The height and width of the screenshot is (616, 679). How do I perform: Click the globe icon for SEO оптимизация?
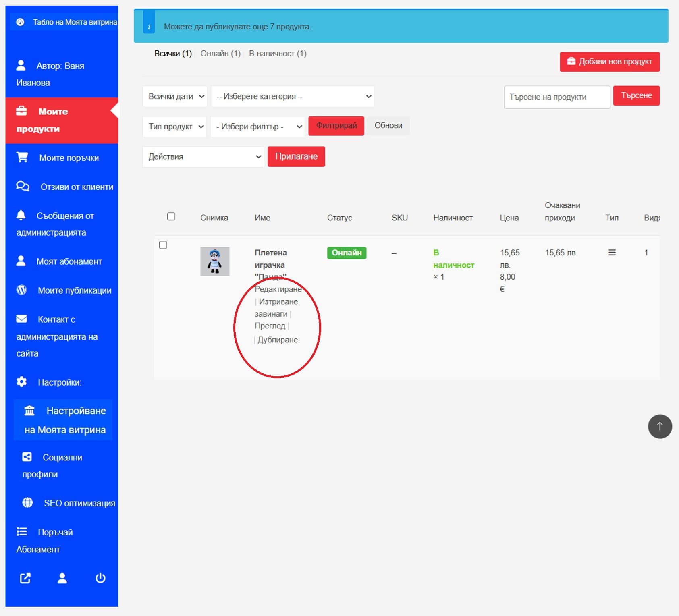(27, 502)
